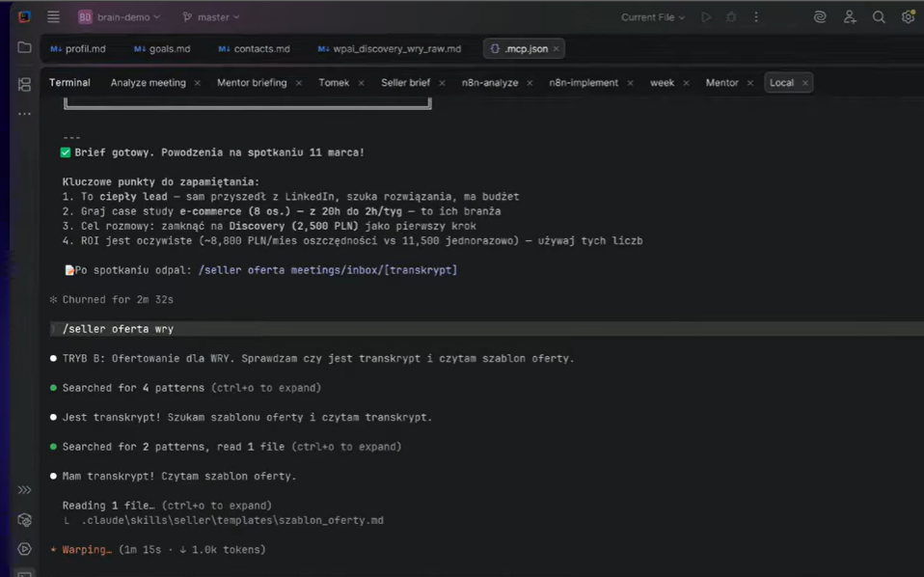This screenshot has height=577, width=924.
Task: Open Code With Me add-user icon
Action: tap(850, 16)
